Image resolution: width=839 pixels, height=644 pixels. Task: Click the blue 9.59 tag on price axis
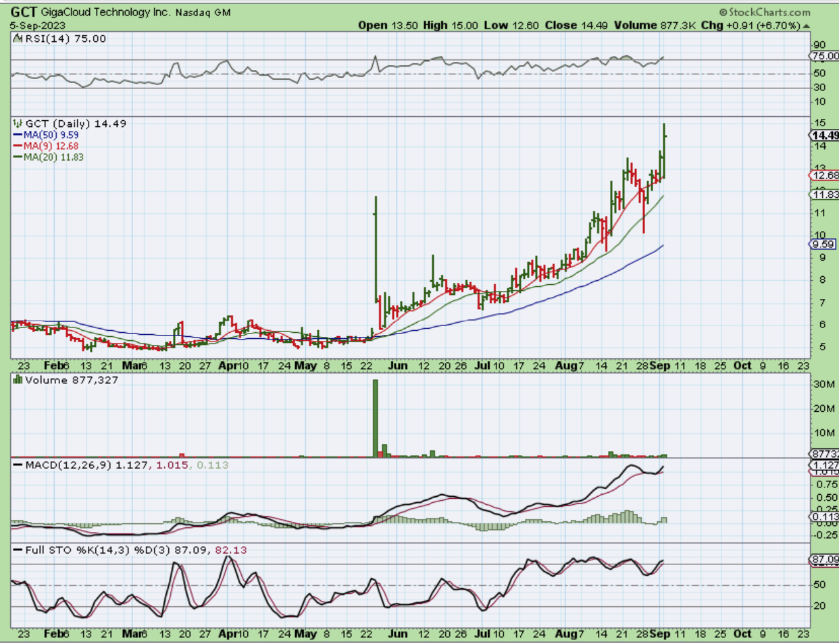823,244
